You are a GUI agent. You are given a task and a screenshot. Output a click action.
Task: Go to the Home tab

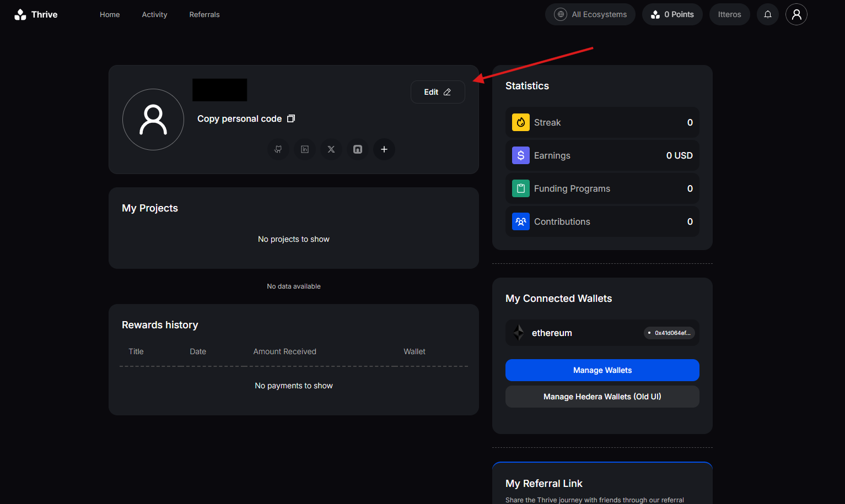tap(110, 14)
